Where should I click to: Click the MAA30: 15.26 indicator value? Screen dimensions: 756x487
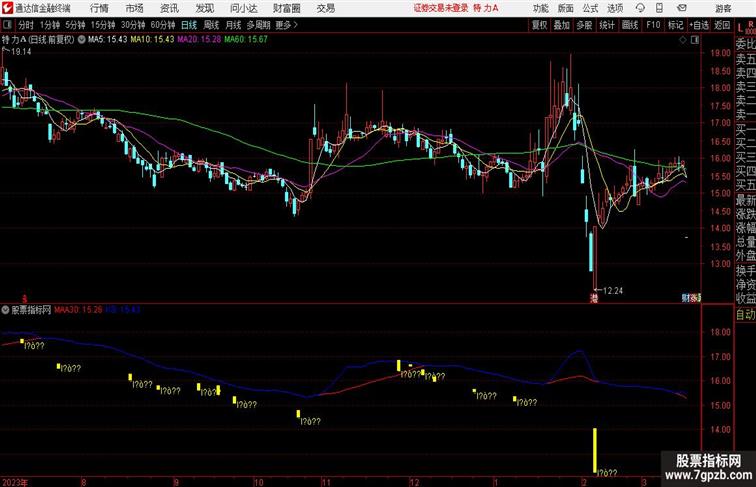coord(78,310)
